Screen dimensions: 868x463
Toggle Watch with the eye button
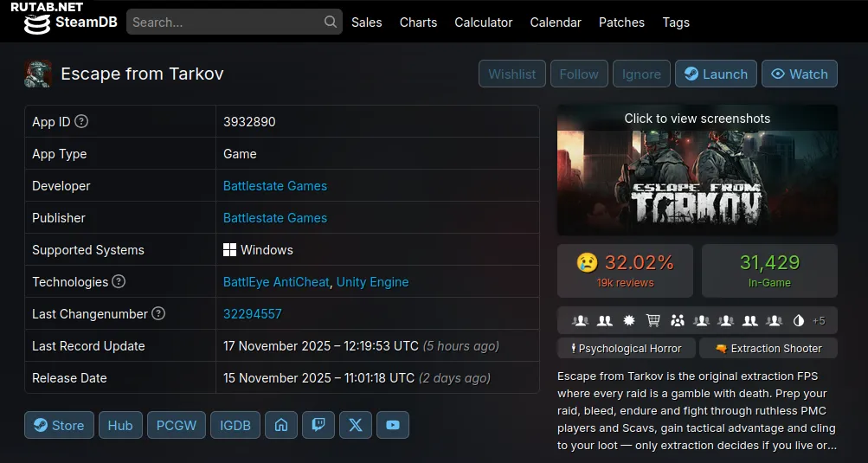pyautogui.click(x=800, y=74)
